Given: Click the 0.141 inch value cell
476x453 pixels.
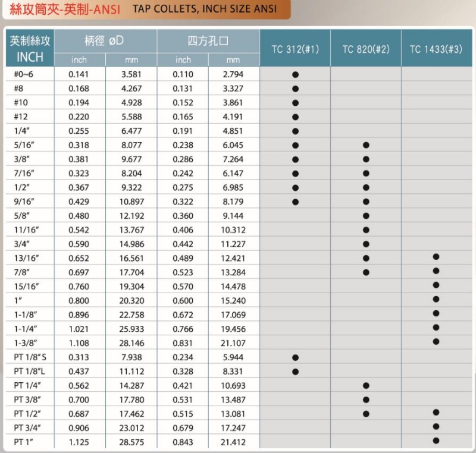Looking at the screenshot, I should (79, 75).
